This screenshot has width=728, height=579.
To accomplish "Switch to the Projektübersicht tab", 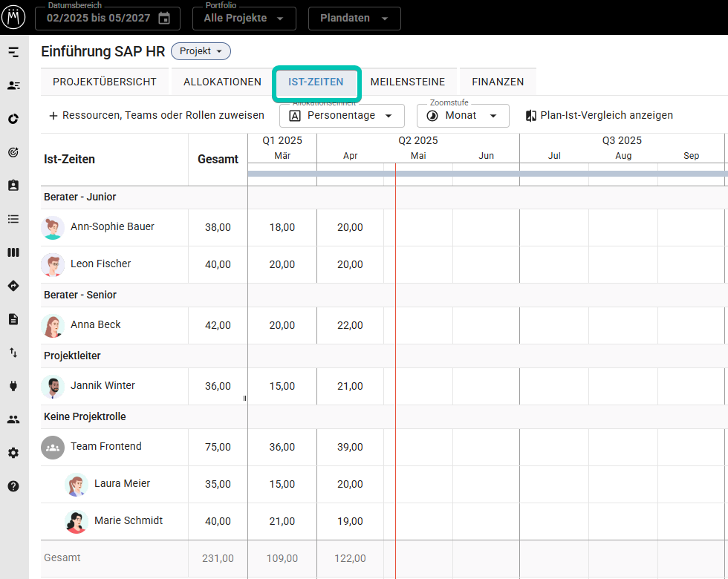I will pyautogui.click(x=105, y=82).
